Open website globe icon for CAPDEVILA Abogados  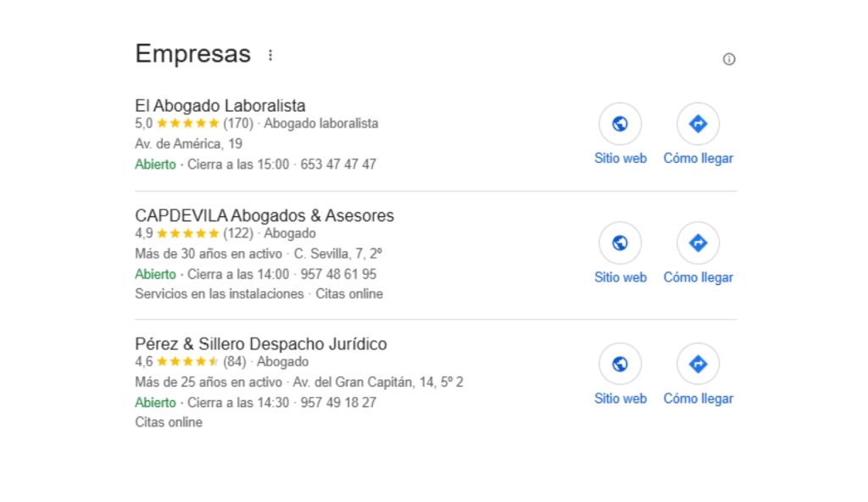pyautogui.click(x=620, y=243)
